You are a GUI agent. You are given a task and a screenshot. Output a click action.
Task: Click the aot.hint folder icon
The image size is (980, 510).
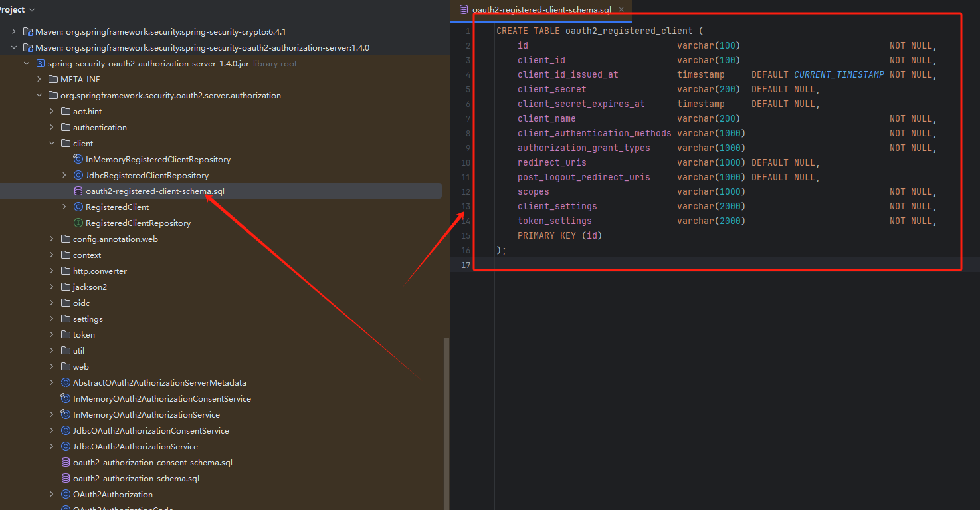point(66,111)
